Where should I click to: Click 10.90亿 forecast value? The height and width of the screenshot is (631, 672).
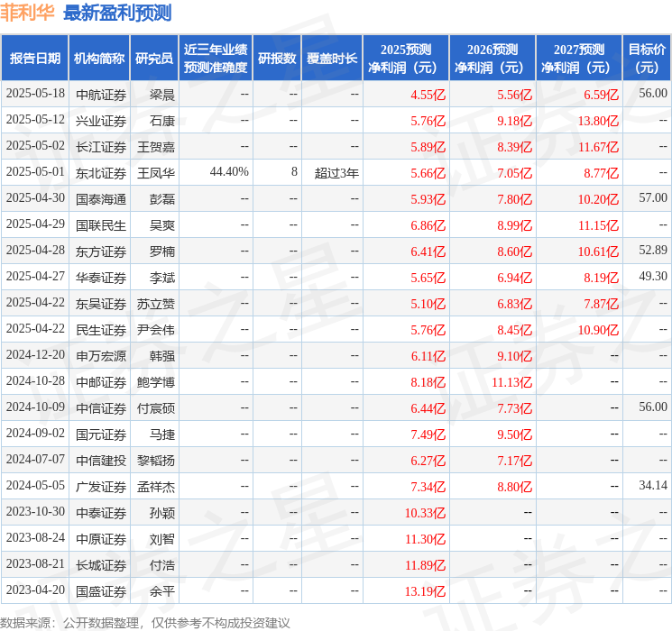pos(598,330)
